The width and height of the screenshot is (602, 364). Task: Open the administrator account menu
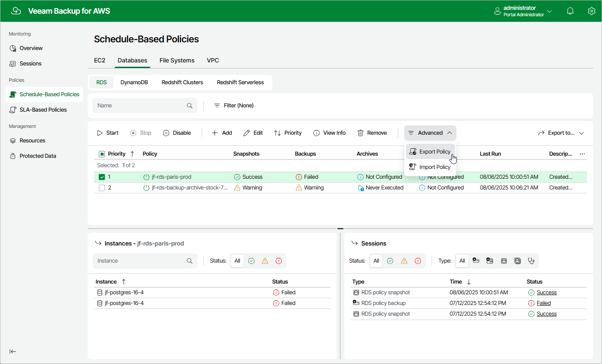[523, 11]
